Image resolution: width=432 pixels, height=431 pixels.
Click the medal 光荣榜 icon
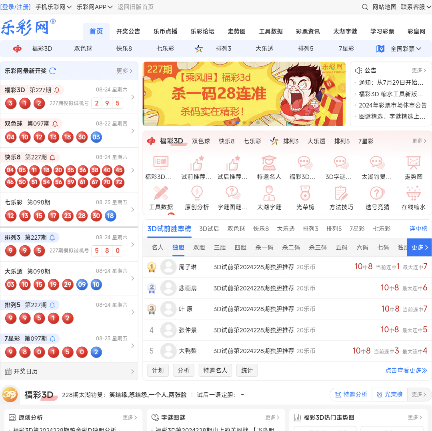click(305, 193)
